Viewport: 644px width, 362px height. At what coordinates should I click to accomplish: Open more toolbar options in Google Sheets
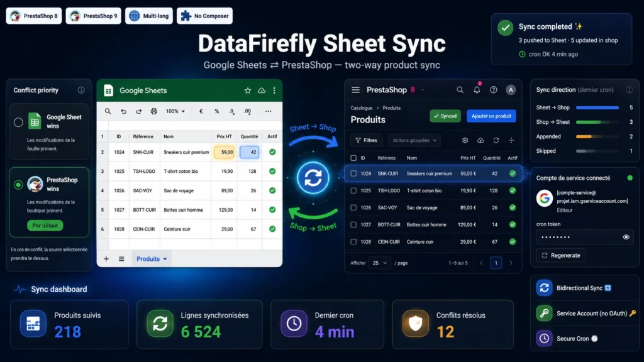coord(268,111)
